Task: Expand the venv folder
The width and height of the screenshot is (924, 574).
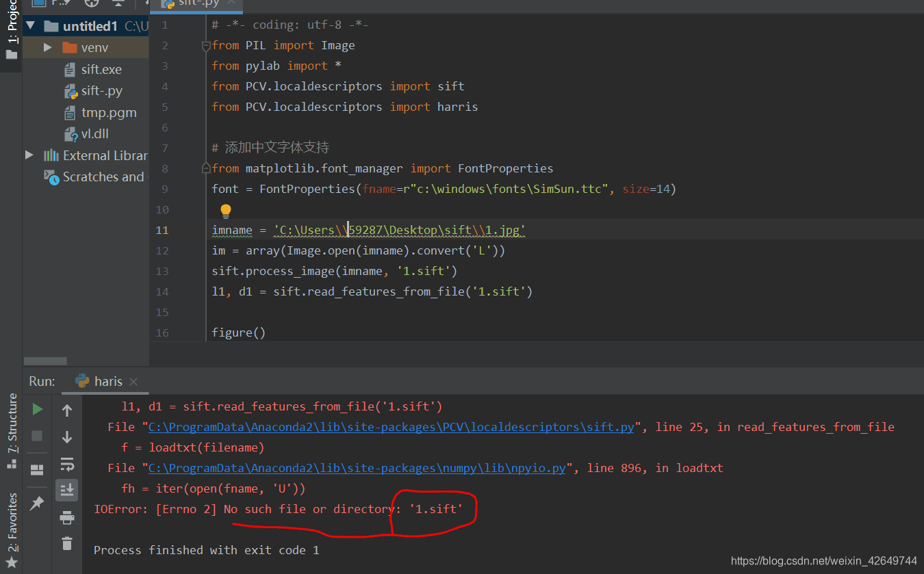Action: (47, 47)
